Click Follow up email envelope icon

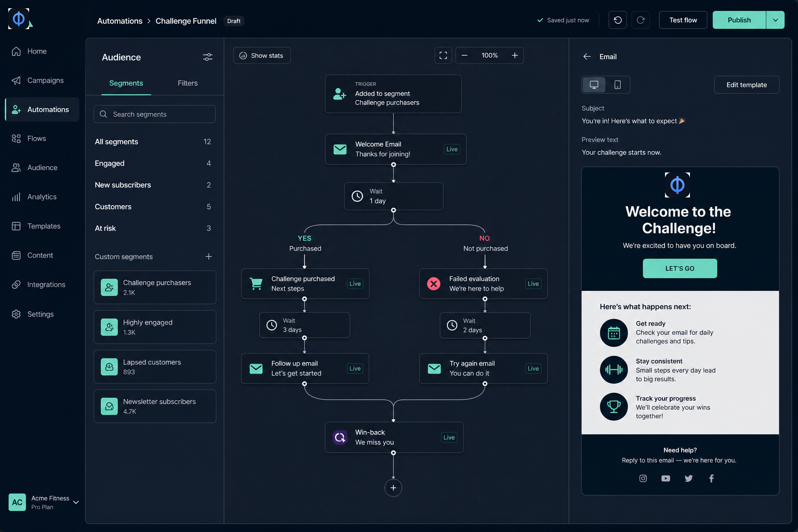pos(256,368)
